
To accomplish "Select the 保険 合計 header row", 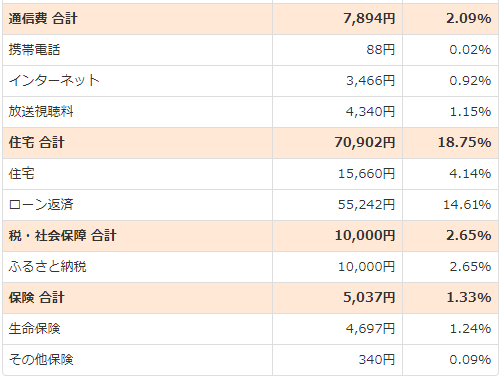I will point(250,298).
